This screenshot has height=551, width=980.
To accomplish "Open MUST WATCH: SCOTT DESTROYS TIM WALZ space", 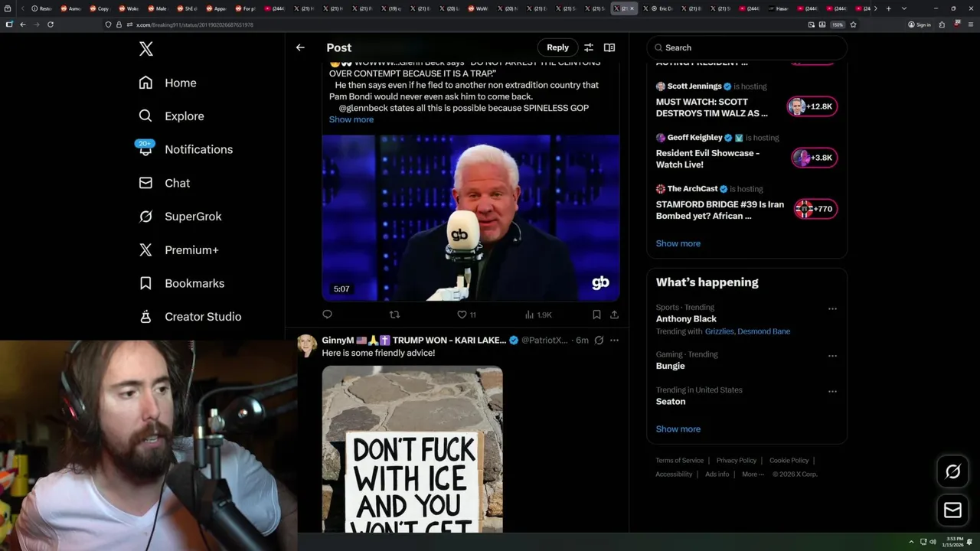I will pyautogui.click(x=712, y=107).
